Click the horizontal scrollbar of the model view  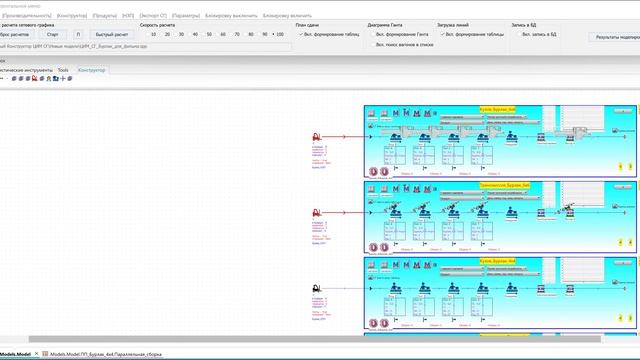[x=315, y=339]
